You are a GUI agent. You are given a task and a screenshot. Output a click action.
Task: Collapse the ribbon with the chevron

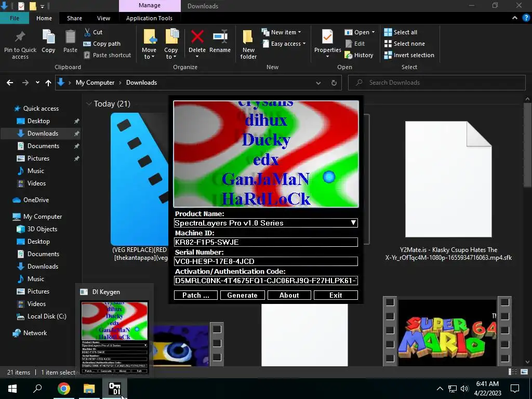515,18
